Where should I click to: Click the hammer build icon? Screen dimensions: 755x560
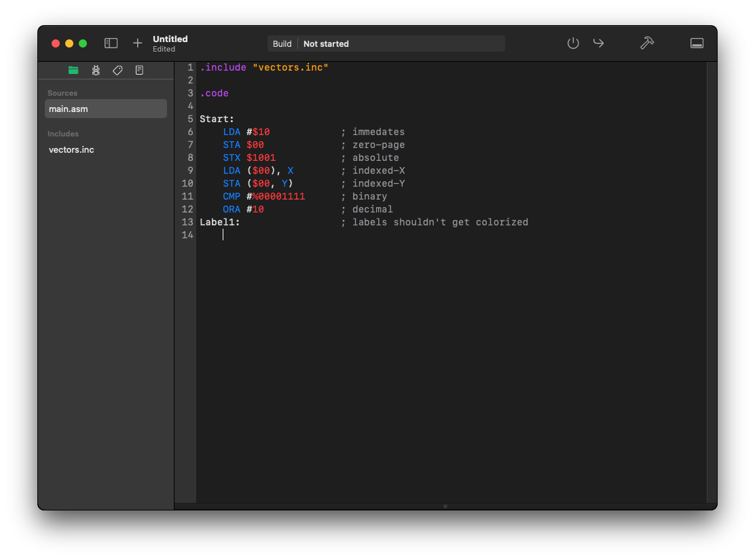point(646,43)
